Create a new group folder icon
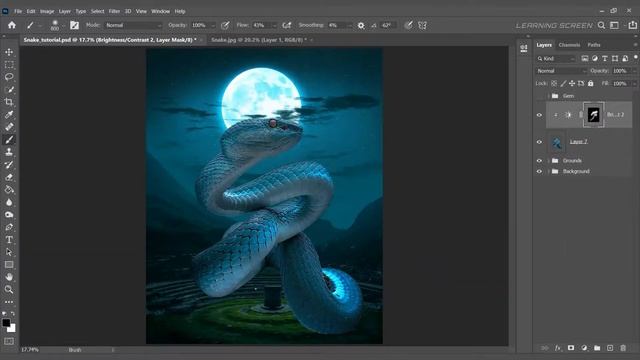 [597, 348]
